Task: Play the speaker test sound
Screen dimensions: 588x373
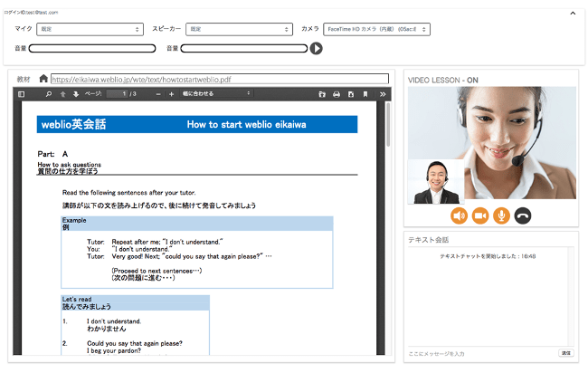Action: (316, 48)
